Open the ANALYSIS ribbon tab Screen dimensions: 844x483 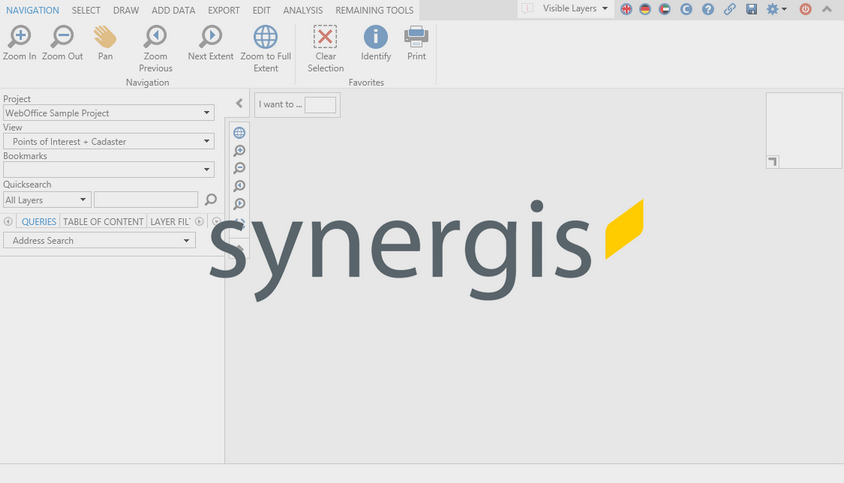click(x=303, y=10)
